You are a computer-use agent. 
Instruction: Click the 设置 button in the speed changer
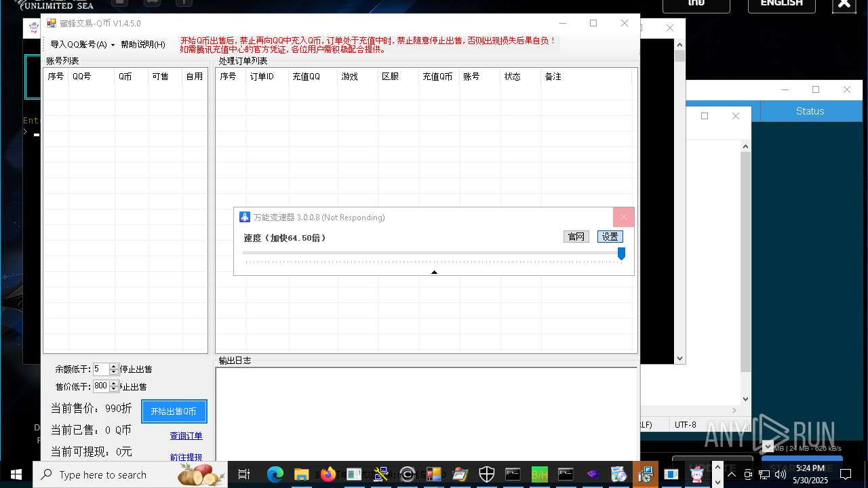(x=610, y=237)
